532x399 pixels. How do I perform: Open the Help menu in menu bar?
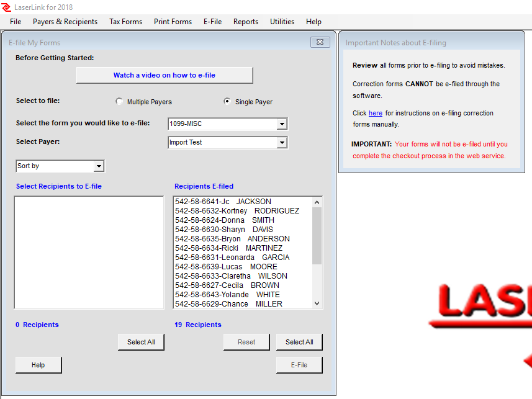(x=313, y=22)
